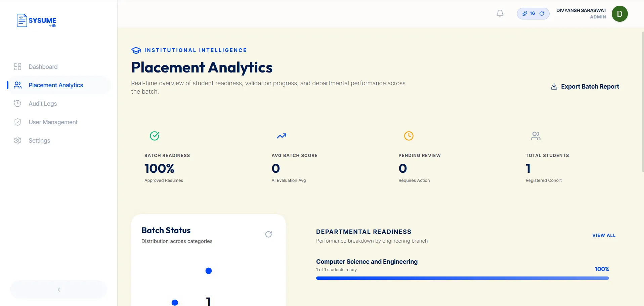Click the Institutional Intelligence label
Screen dimensions: 644x306
click(x=196, y=50)
